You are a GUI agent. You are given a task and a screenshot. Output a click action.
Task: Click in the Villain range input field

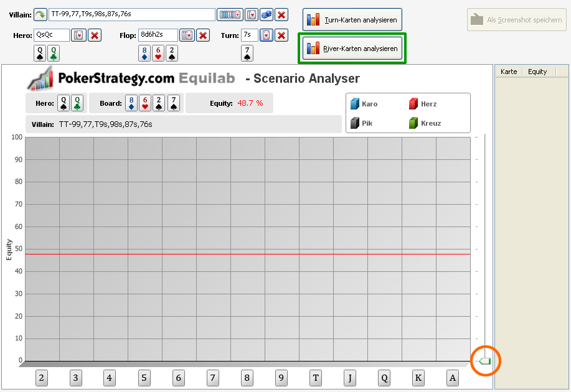(132, 14)
